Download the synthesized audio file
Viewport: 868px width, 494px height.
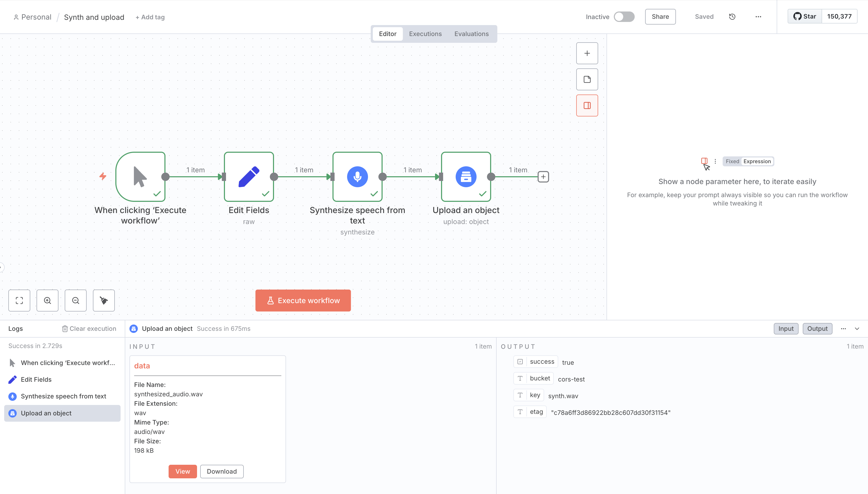point(221,471)
